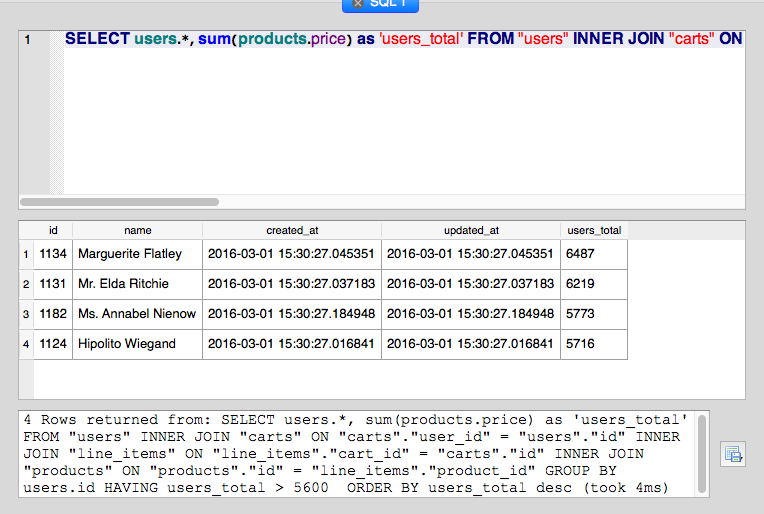This screenshot has width=764, height=514.
Task: Click 'users_total' alias in the query editor
Action: [x=421, y=38]
